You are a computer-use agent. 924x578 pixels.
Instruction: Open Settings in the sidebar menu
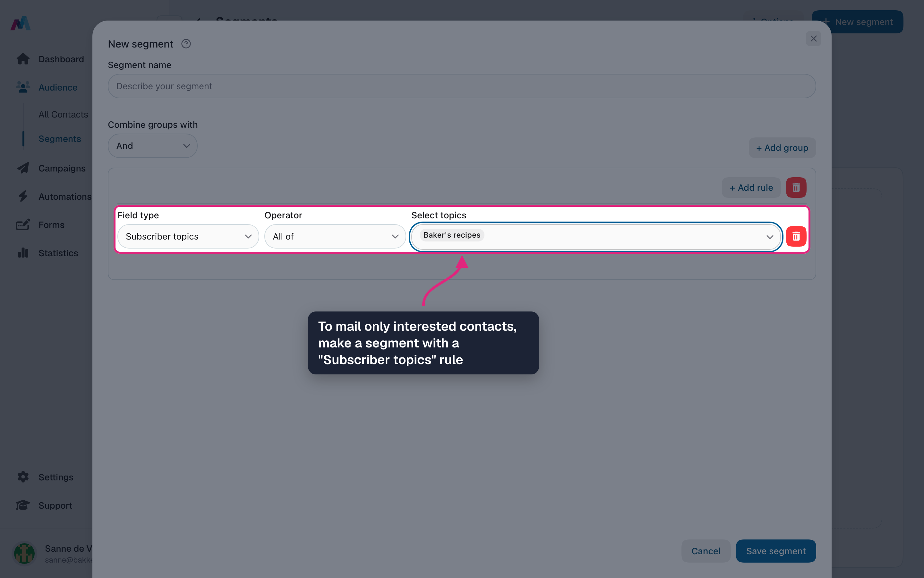56,477
